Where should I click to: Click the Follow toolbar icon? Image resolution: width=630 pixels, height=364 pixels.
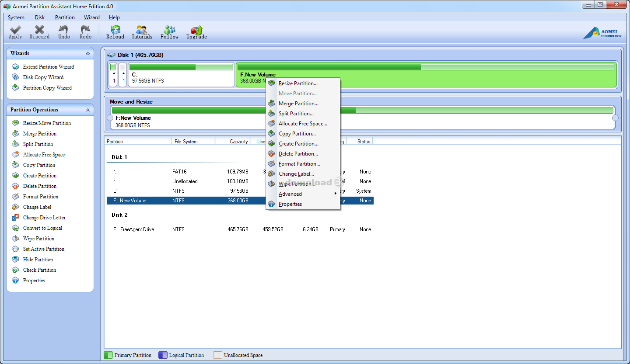(169, 32)
